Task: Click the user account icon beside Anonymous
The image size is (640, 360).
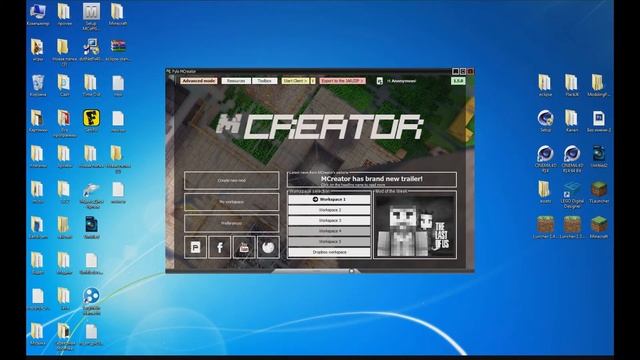Action: [379, 81]
